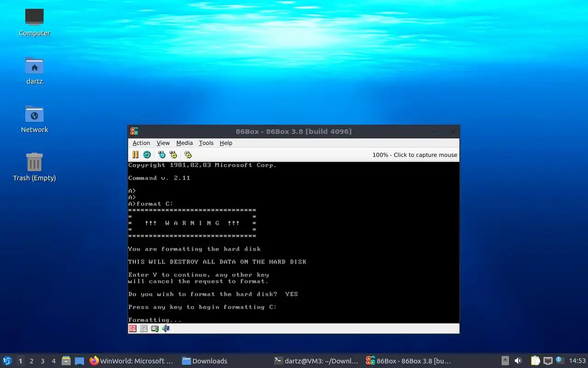Click the sound status bar icon
588x368 pixels.
pos(166,328)
